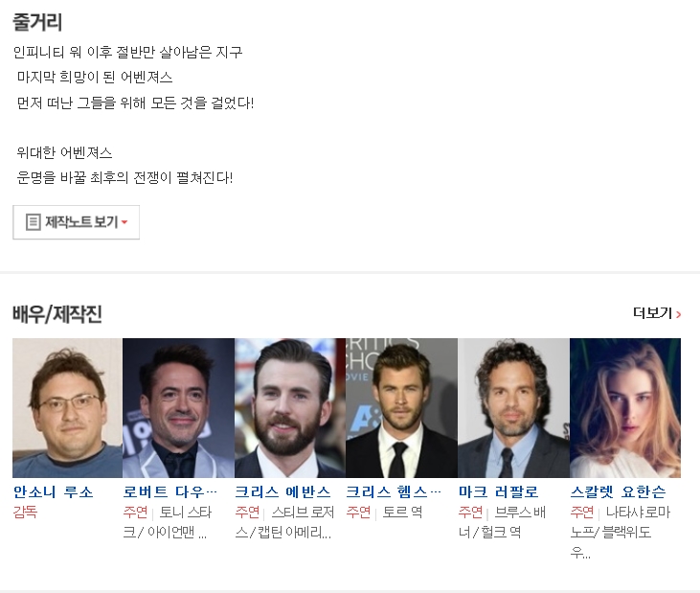
Task: Open the 로버트 다우 actor photo
Action: (178, 408)
